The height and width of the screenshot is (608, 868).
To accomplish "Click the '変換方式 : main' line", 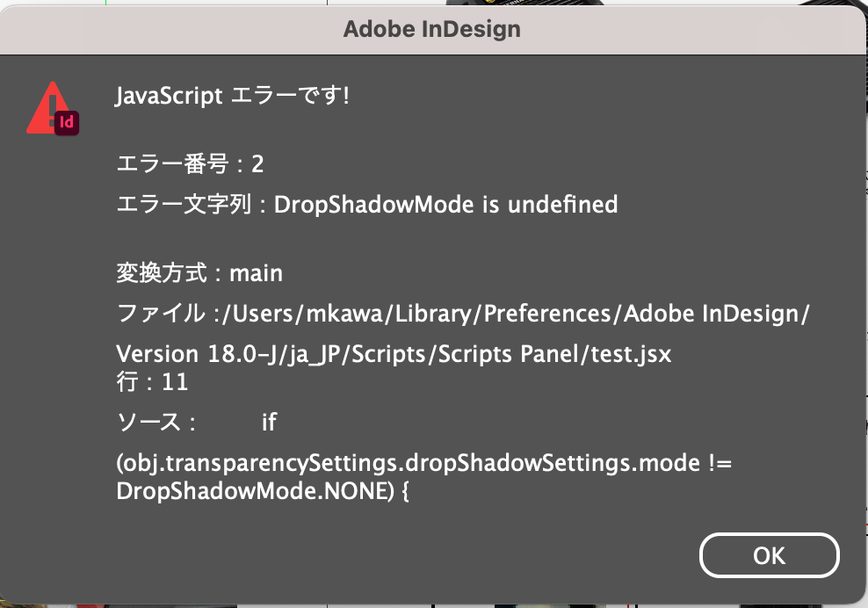I will point(199,273).
